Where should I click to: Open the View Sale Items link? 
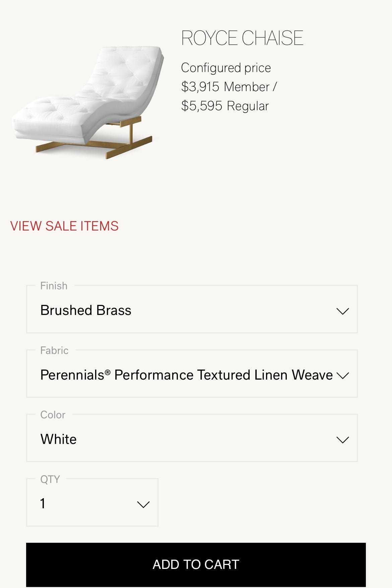click(x=64, y=226)
